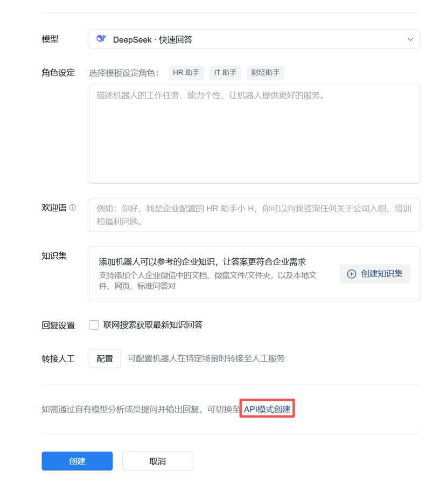447x504 pixels.
Task: Click the 欢迎语 welcome message input field
Action: tap(253, 214)
